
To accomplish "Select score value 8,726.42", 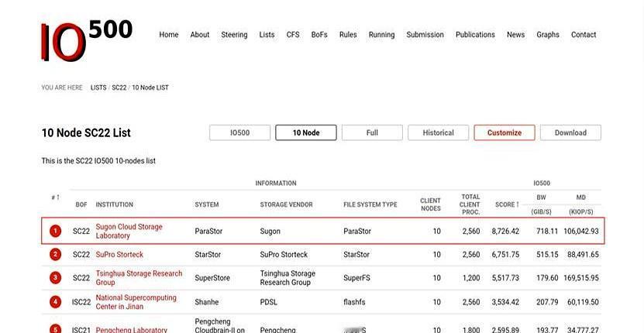I will pos(505,232).
